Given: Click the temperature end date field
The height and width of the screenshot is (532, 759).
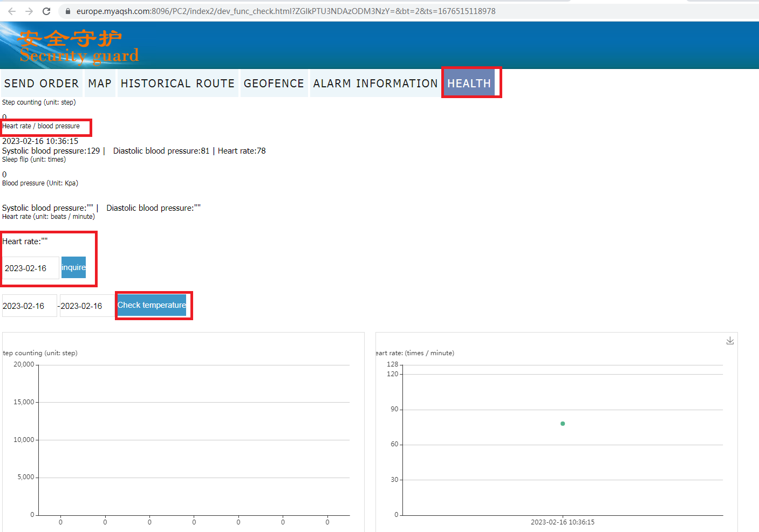Looking at the screenshot, I should [87, 306].
